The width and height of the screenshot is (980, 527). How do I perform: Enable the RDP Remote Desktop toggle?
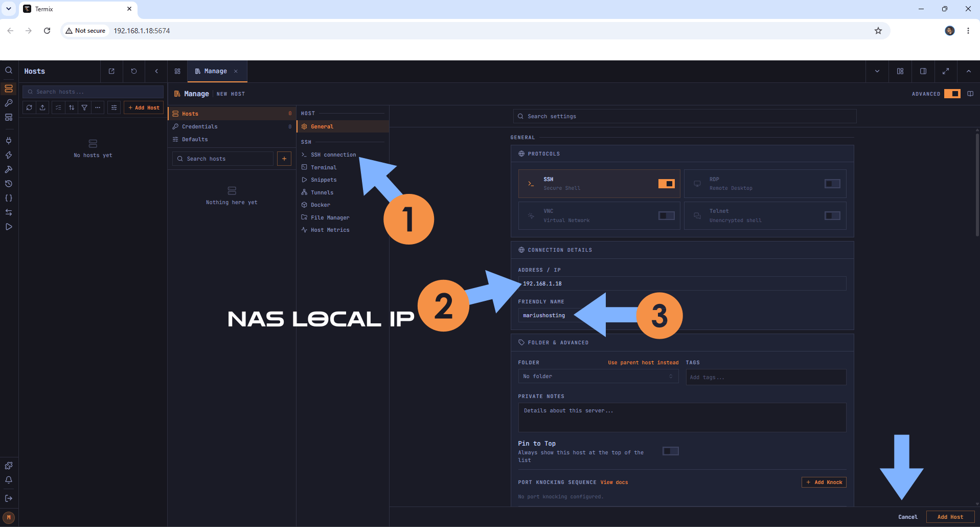pyautogui.click(x=832, y=184)
